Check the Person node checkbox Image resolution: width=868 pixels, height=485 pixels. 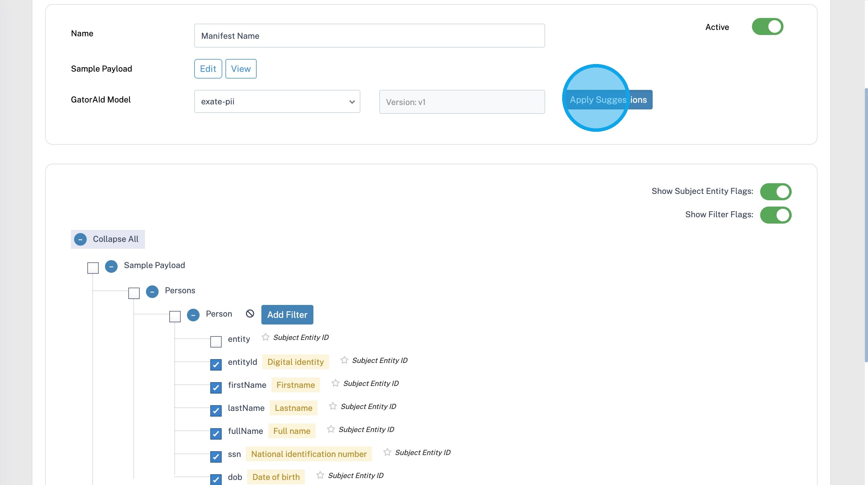click(175, 316)
